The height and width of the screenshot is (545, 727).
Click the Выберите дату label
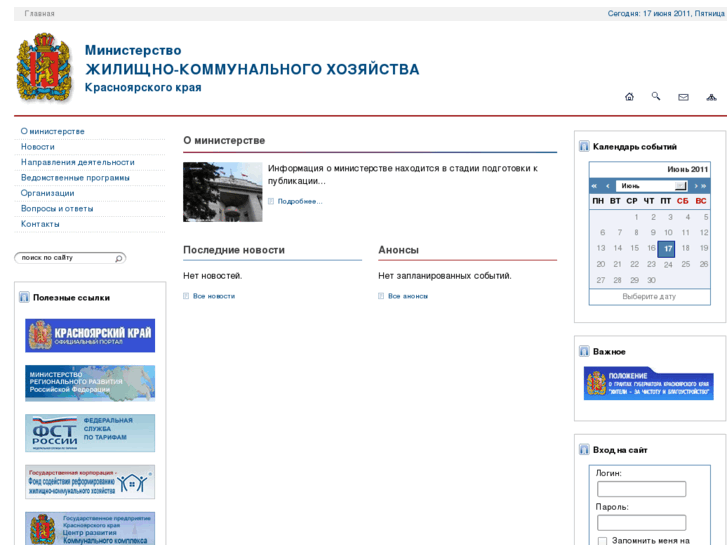pyautogui.click(x=649, y=296)
